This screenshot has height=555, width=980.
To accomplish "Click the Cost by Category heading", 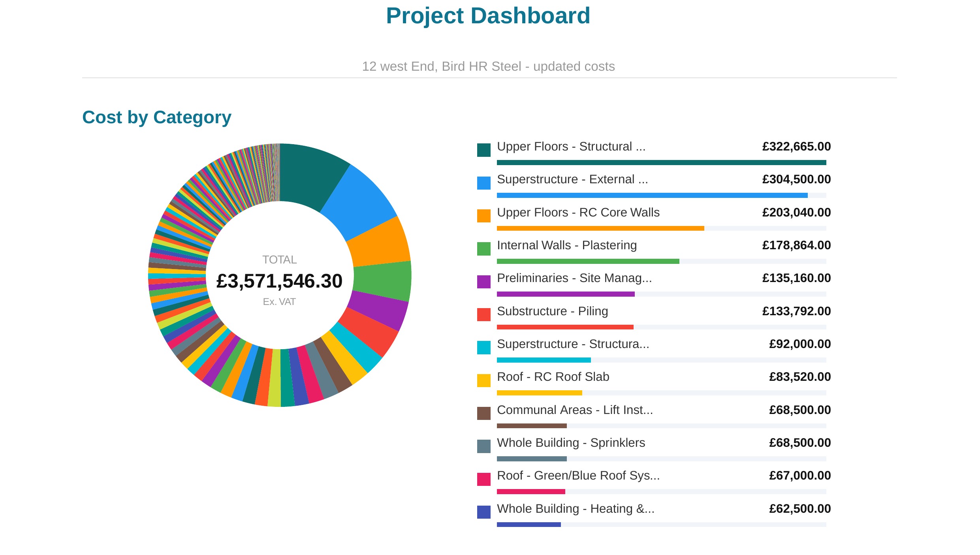I will pyautogui.click(x=157, y=118).
